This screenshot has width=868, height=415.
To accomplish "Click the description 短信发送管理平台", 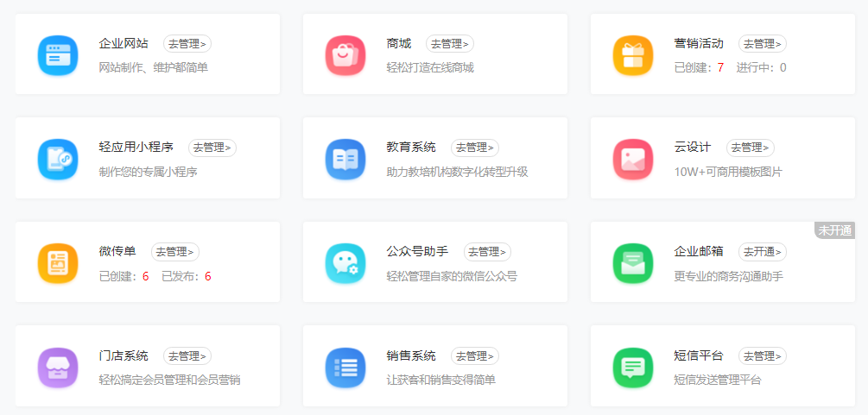I will coord(718,380).
